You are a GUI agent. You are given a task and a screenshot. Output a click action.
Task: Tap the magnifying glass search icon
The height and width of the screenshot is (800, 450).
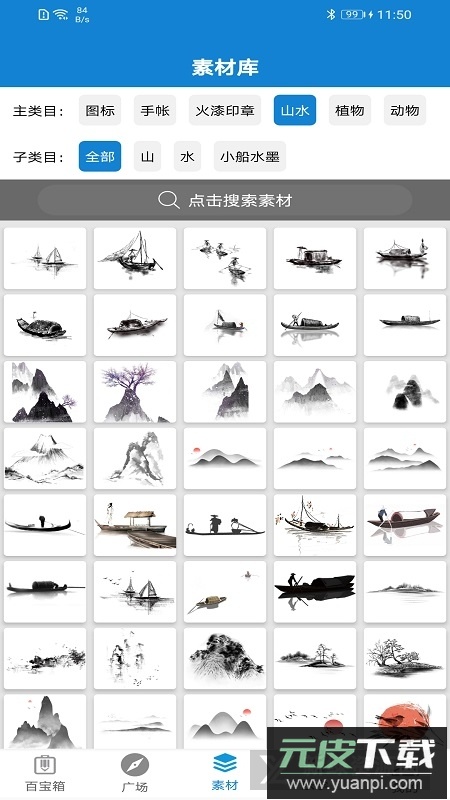(168, 200)
